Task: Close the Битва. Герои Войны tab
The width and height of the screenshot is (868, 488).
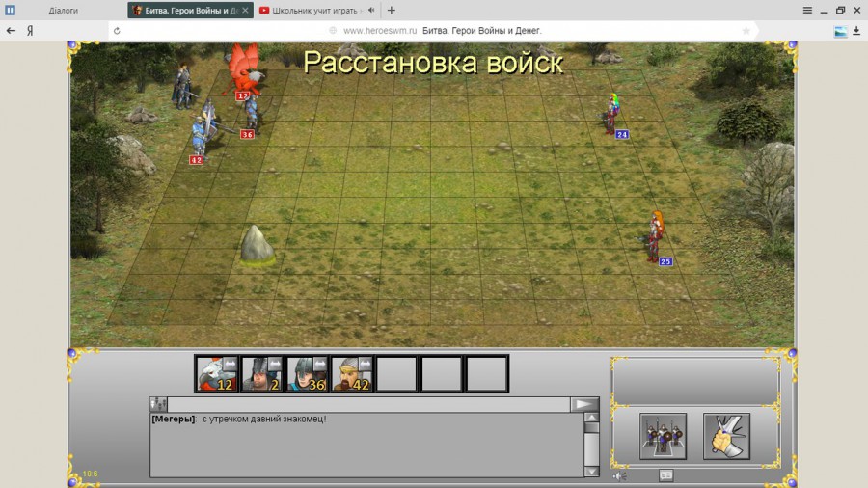Action: click(245, 11)
